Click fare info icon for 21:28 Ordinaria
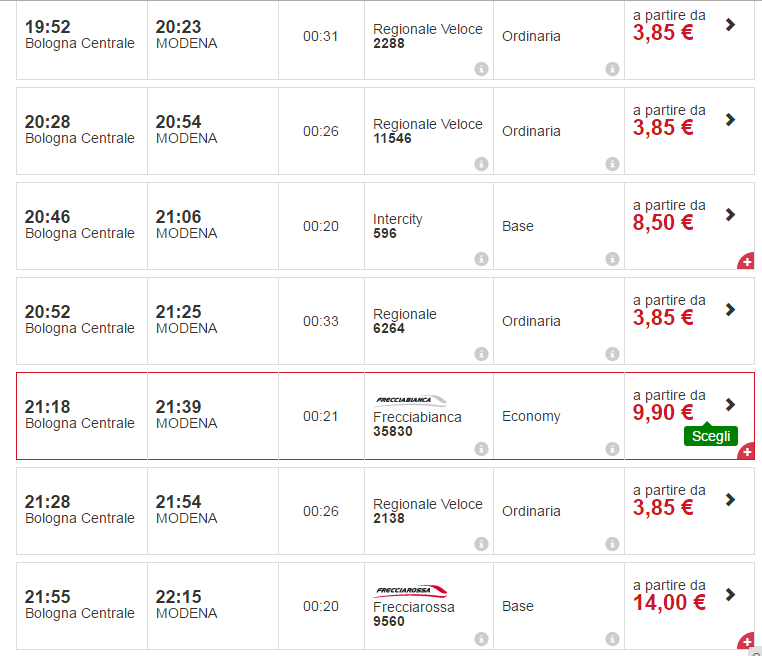The width and height of the screenshot is (762, 656). coord(612,544)
